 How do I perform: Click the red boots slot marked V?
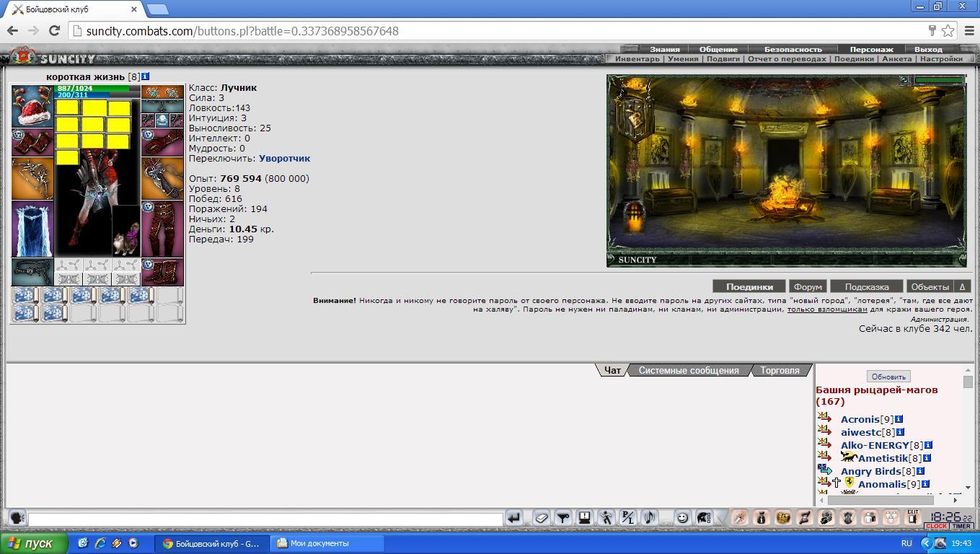(x=162, y=273)
